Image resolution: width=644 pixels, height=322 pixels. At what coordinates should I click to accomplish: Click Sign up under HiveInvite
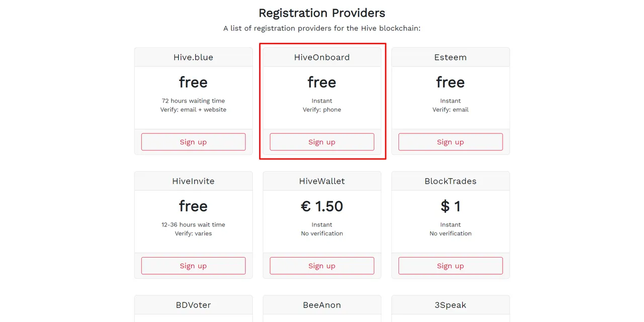coord(193,266)
